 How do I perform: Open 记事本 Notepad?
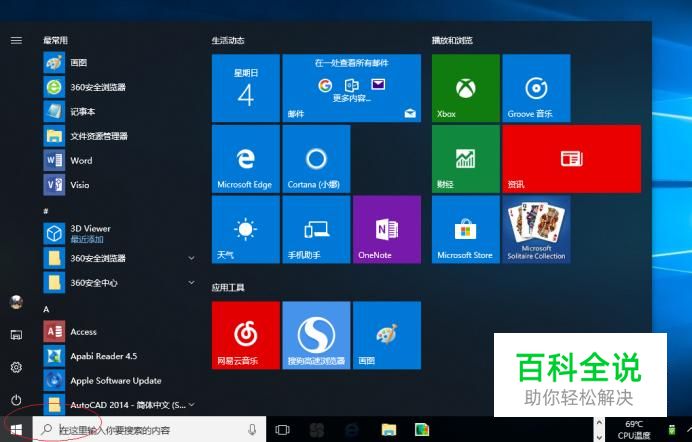click(119, 112)
